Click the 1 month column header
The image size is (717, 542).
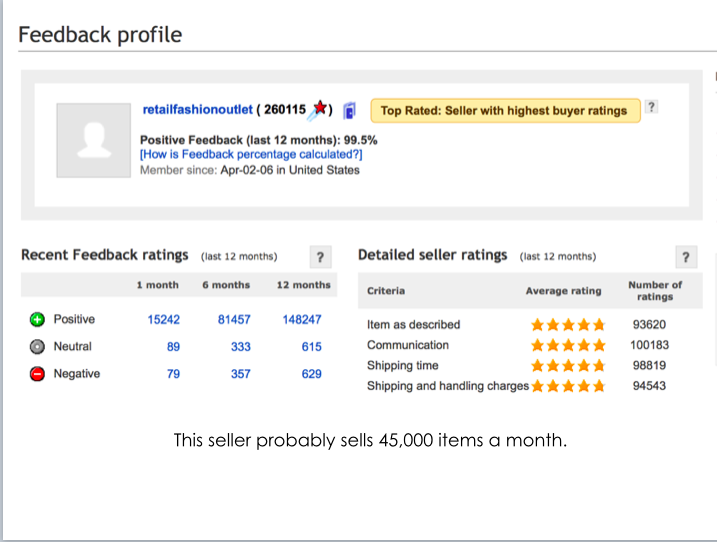[x=158, y=285]
